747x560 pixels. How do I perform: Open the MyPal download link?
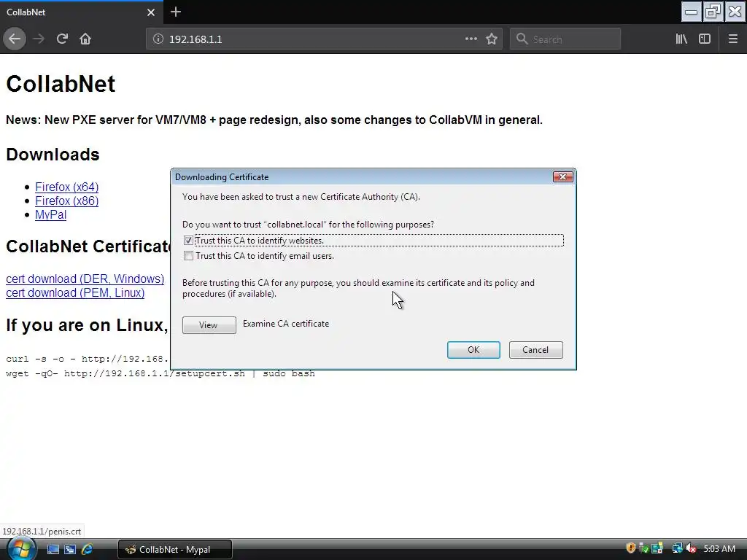(50, 215)
